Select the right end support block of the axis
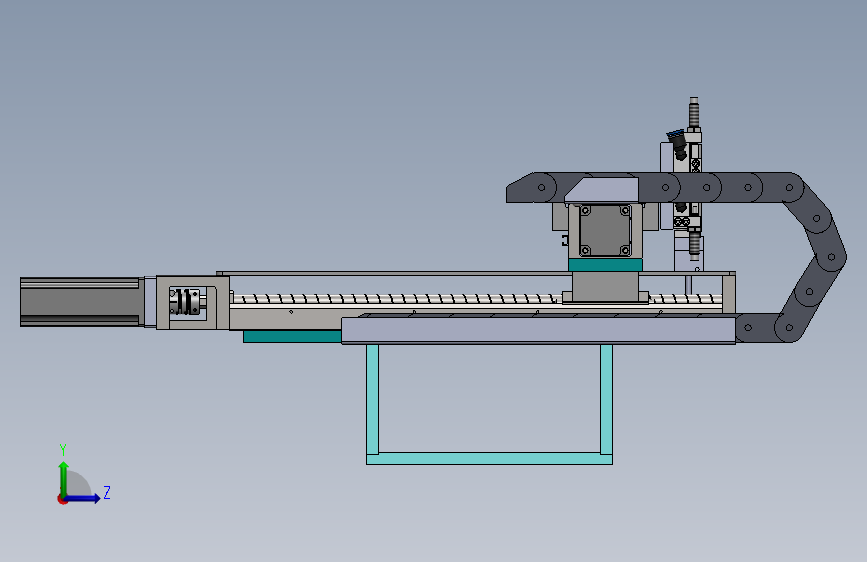 [729, 294]
